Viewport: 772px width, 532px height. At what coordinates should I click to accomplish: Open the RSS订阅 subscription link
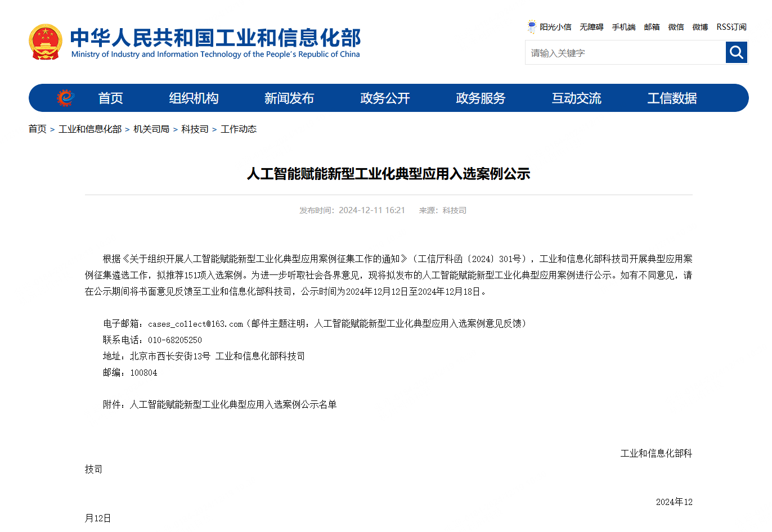click(731, 27)
